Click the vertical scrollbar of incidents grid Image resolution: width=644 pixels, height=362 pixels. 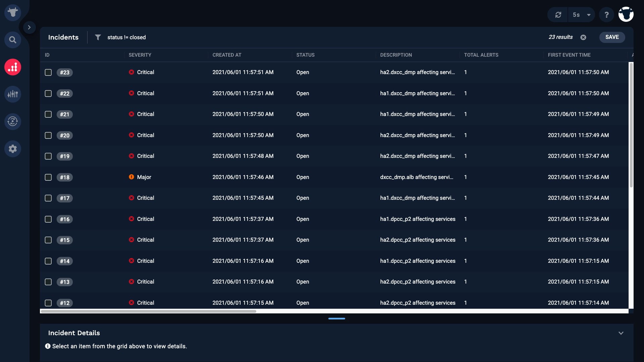pos(631,125)
